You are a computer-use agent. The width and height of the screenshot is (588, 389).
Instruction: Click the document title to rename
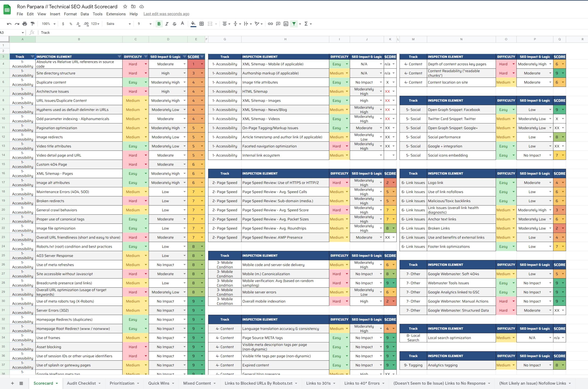67,7
